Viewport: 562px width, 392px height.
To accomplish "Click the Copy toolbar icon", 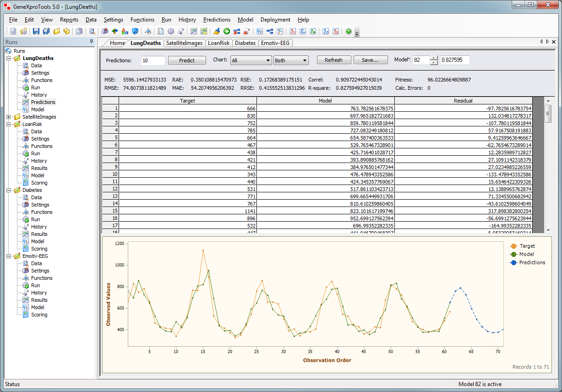I will [x=79, y=31].
